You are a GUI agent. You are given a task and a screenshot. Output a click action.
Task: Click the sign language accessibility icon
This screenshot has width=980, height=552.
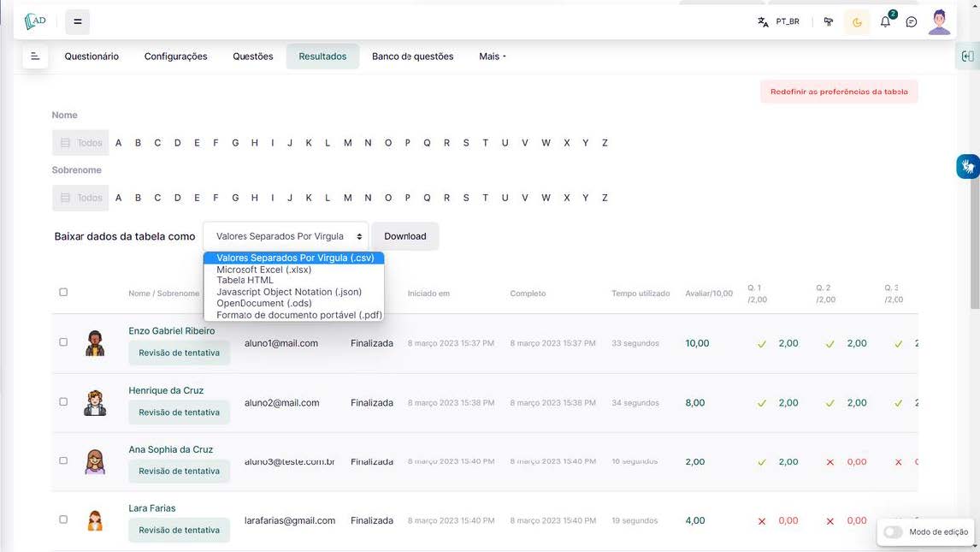coord(967,167)
